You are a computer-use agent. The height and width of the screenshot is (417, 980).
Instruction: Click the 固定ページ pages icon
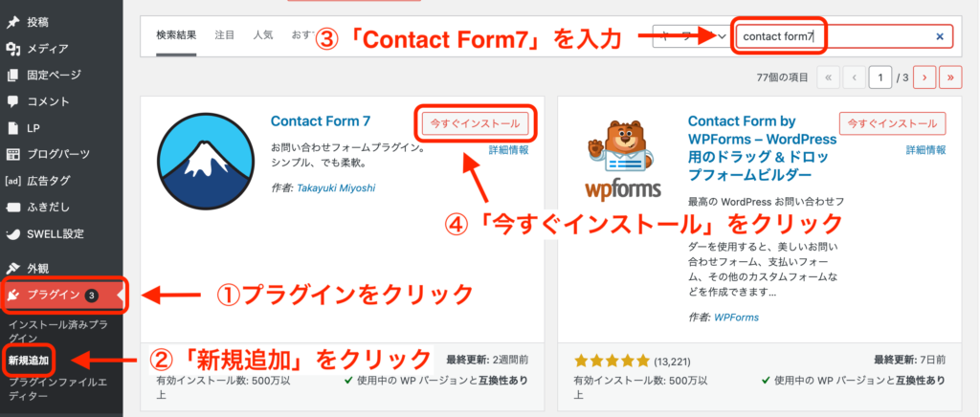click(12, 75)
